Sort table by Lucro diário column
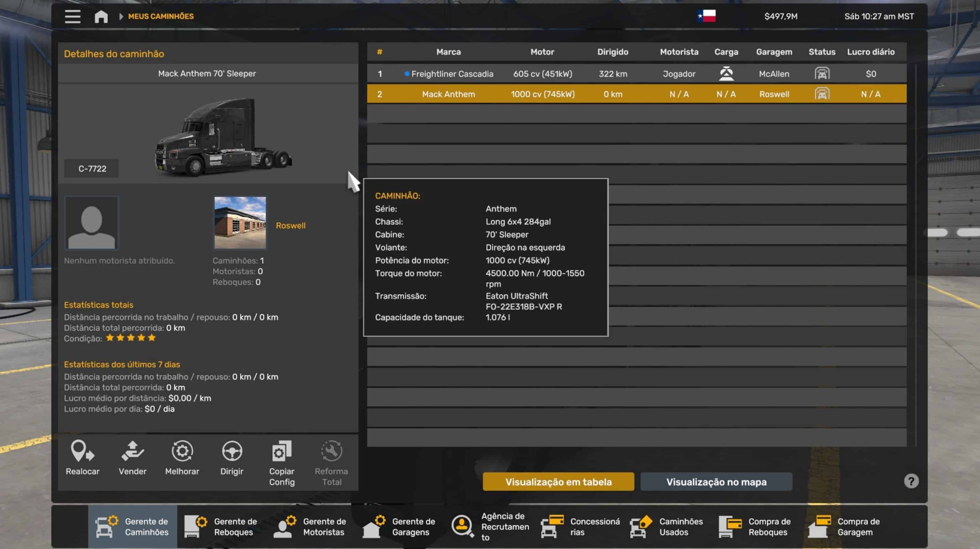This screenshot has width=980, height=549. [870, 52]
